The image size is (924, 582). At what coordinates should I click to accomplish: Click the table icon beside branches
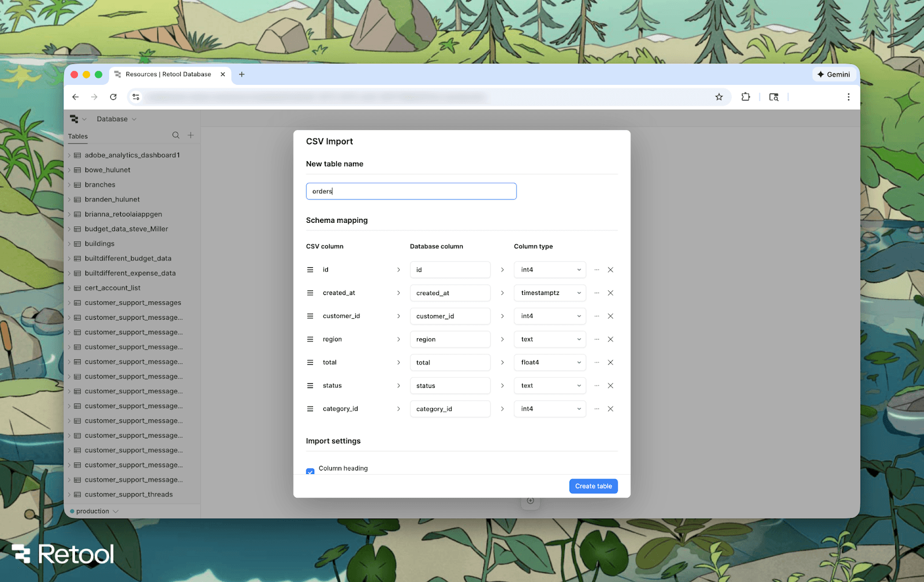(78, 184)
